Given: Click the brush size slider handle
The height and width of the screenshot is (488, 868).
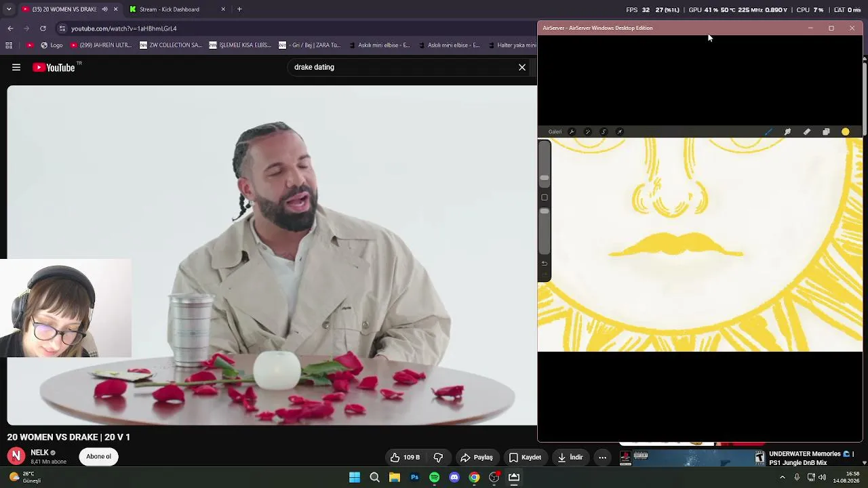Looking at the screenshot, I should tap(545, 178).
